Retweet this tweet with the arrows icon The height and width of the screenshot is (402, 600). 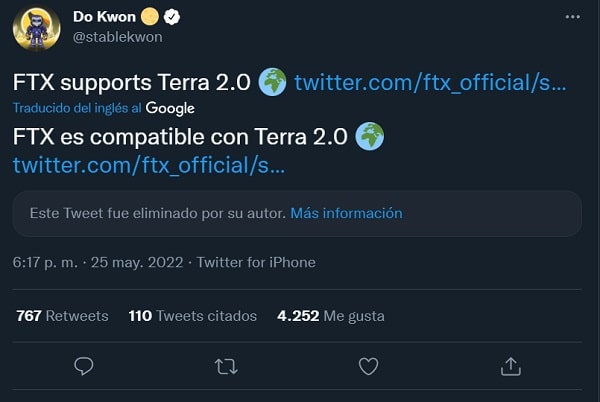[x=227, y=367]
